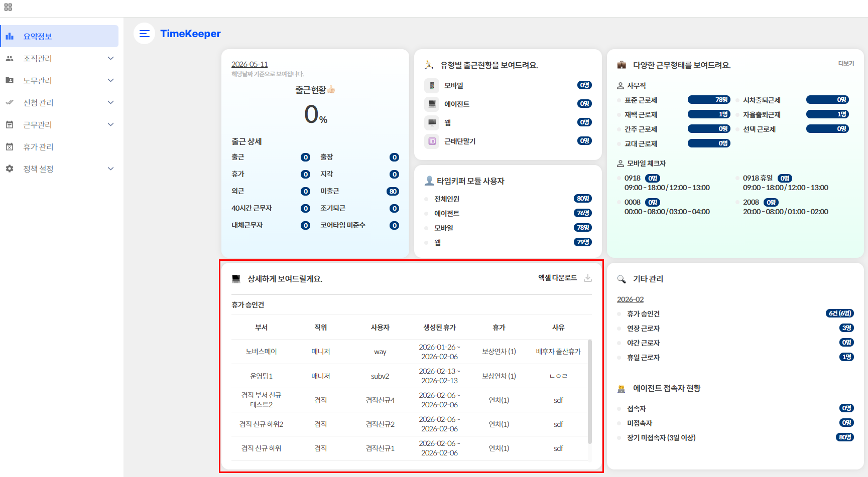Click 연장 근로자 in 기타 관리

(643, 328)
